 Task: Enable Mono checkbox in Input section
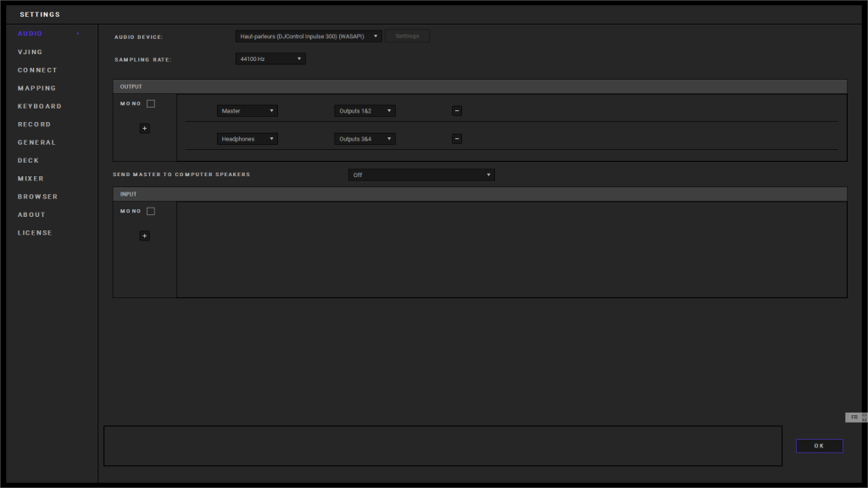(151, 212)
